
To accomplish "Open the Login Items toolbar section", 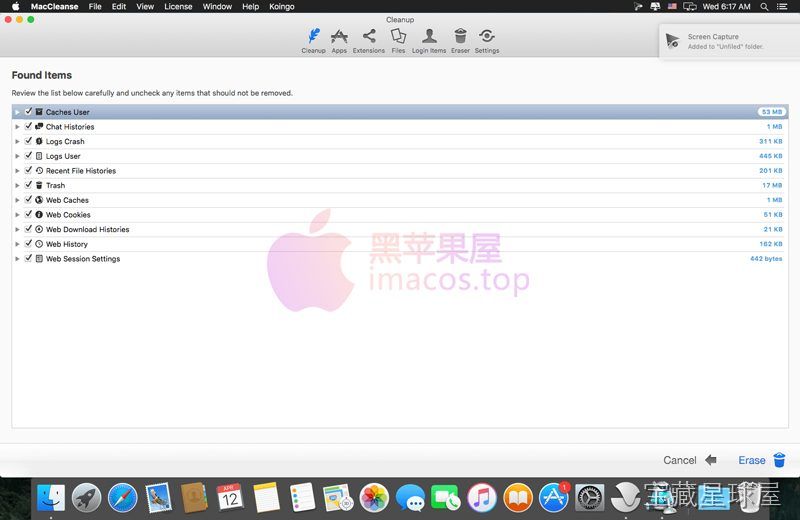I will [429, 41].
